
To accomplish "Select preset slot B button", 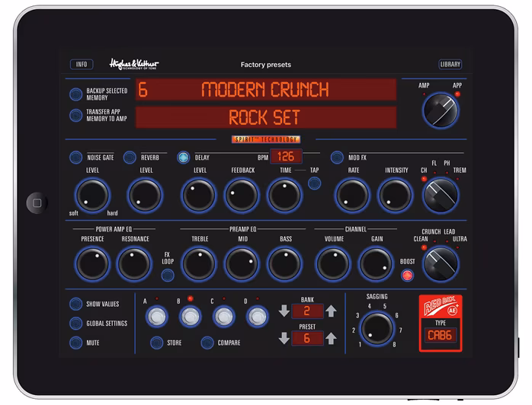I will 190,316.
